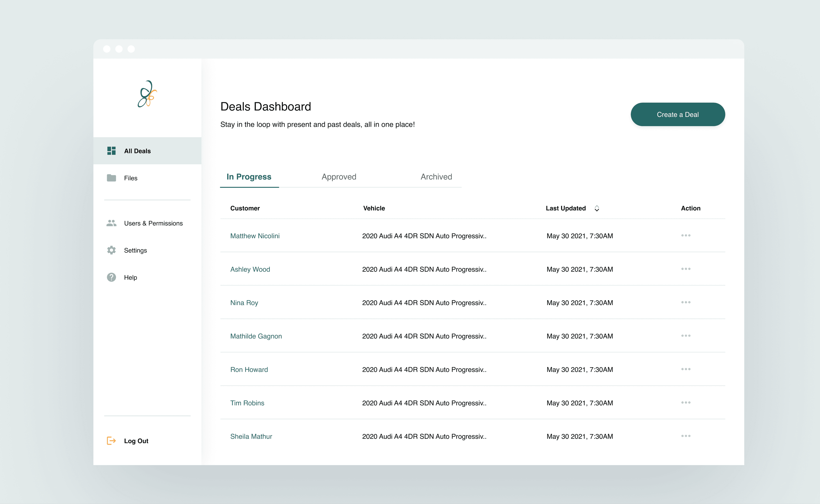This screenshot has width=820, height=504.
Task: Open Matthew Nicolini's deal link
Action: coord(255,236)
